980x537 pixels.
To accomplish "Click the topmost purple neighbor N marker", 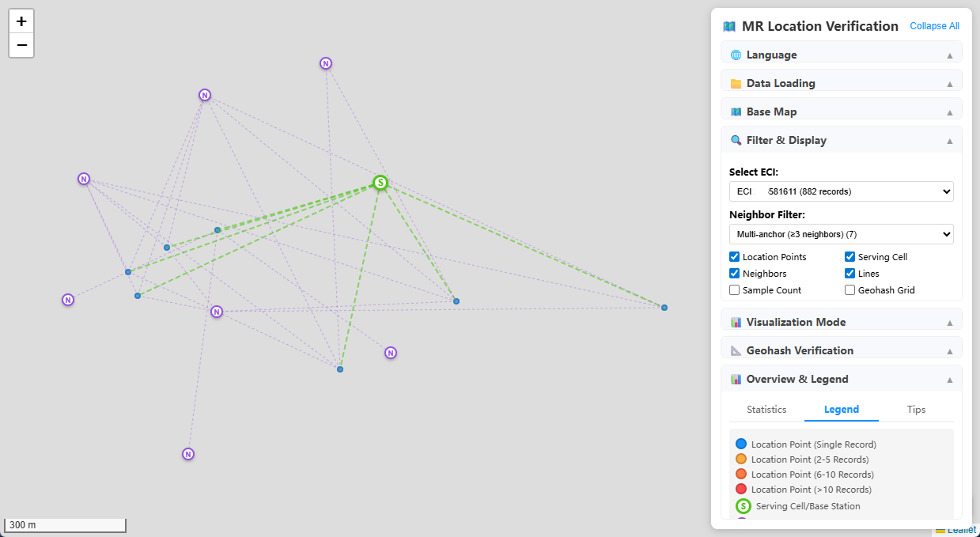I will tap(326, 63).
